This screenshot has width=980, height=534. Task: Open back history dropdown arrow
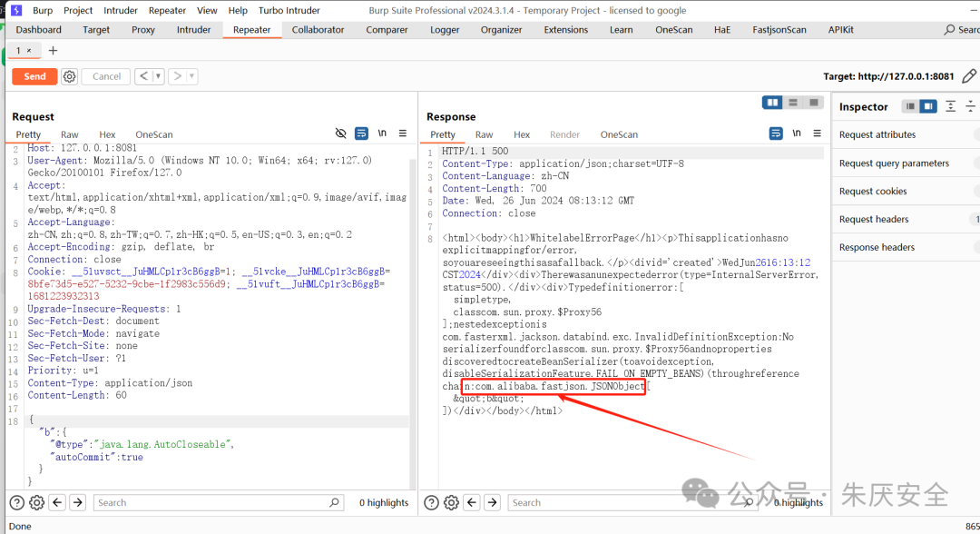[x=158, y=76]
